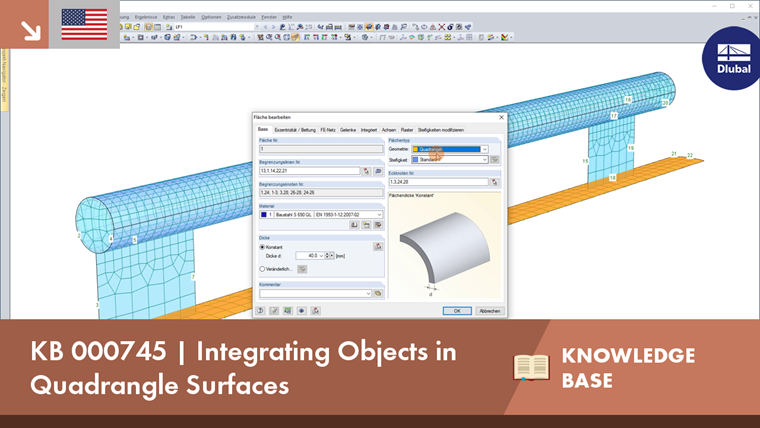This screenshot has width=760, height=428.
Task: Click the US flag language icon
Action: click(x=84, y=24)
